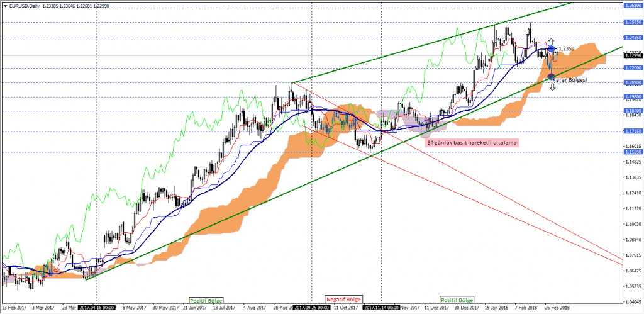The image size is (644, 314).
Task: Click the 8 May 2017 date label
Action: pyautogui.click(x=135, y=308)
